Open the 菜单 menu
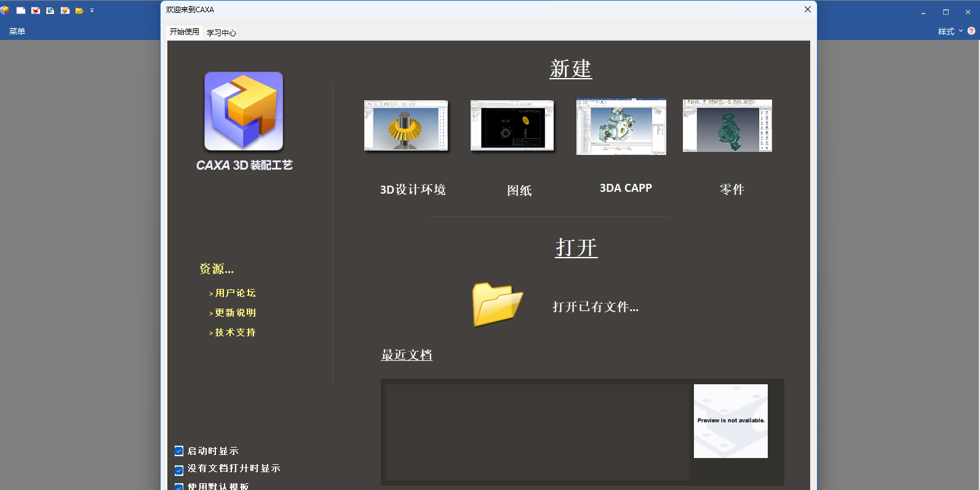This screenshot has width=980, height=490. tap(17, 31)
